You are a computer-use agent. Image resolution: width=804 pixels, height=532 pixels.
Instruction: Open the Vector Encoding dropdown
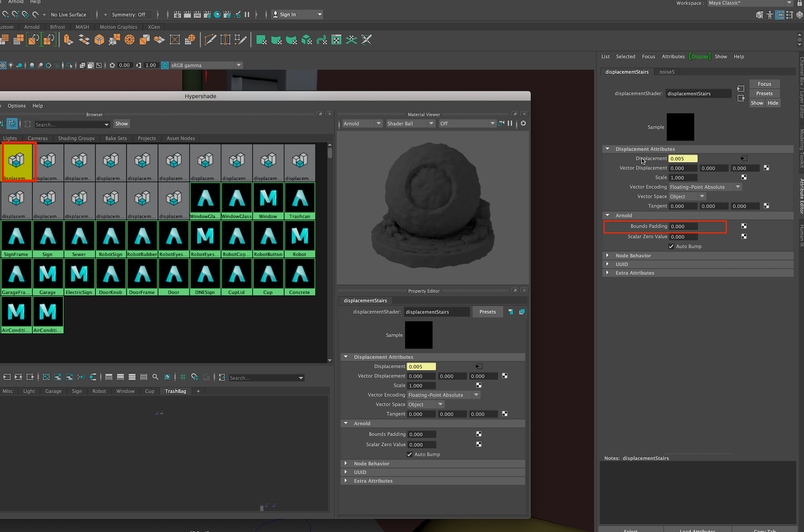click(705, 187)
